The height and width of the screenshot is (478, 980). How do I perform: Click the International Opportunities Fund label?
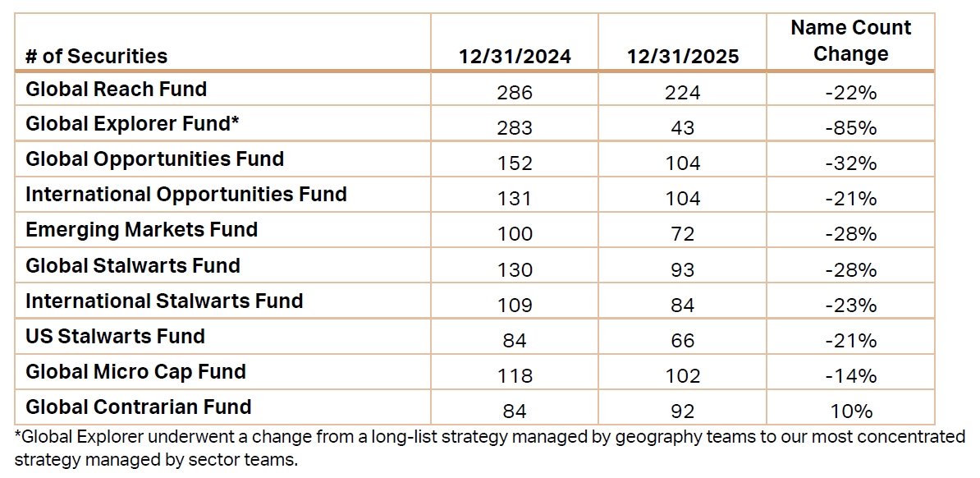[185, 195]
